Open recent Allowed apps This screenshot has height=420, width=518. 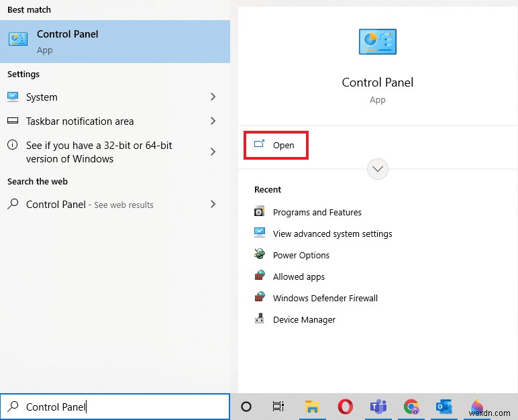click(299, 276)
